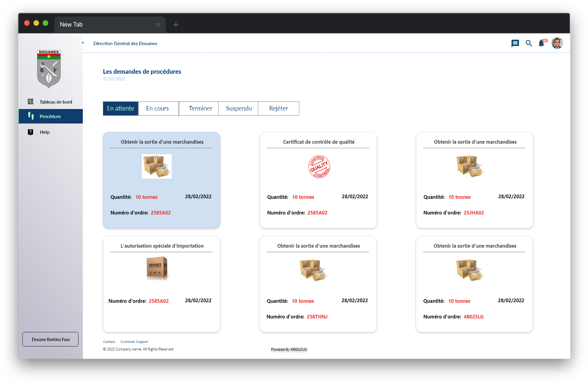Open the Certificat de contrôle de qualité card
Image resolution: width=588 pixels, height=383 pixels.
point(318,180)
